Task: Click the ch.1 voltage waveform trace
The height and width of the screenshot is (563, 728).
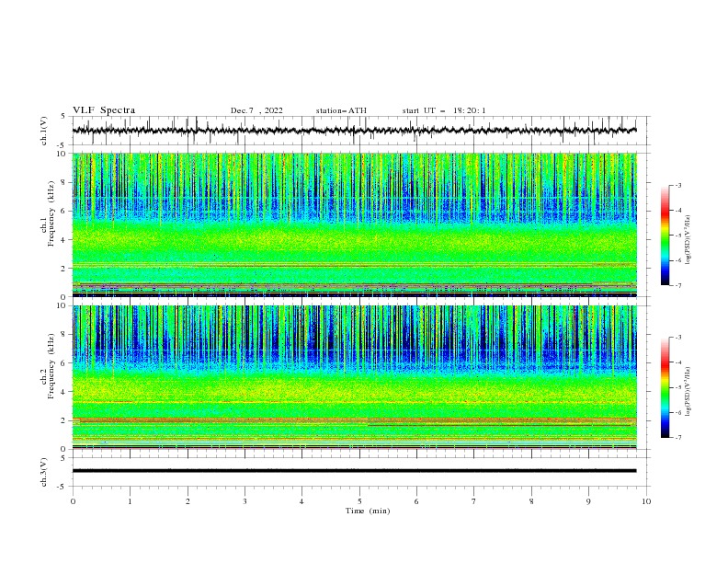Action: point(354,131)
